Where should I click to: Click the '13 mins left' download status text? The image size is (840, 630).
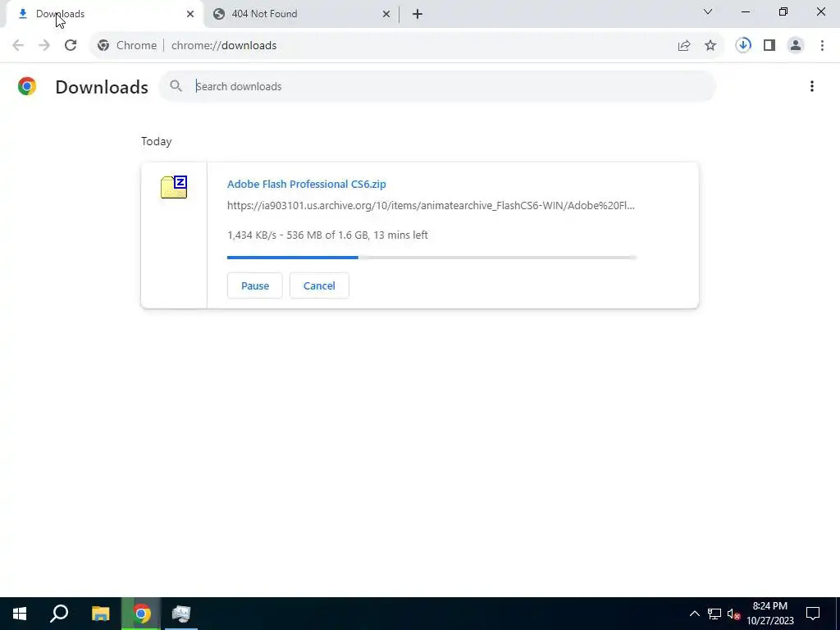pyautogui.click(x=400, y=235)
